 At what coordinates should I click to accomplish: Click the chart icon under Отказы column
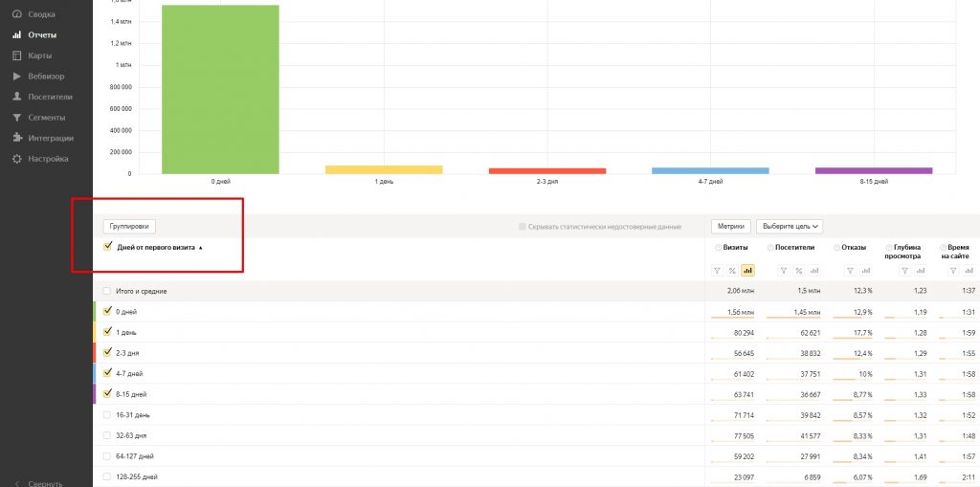[864, 271]
